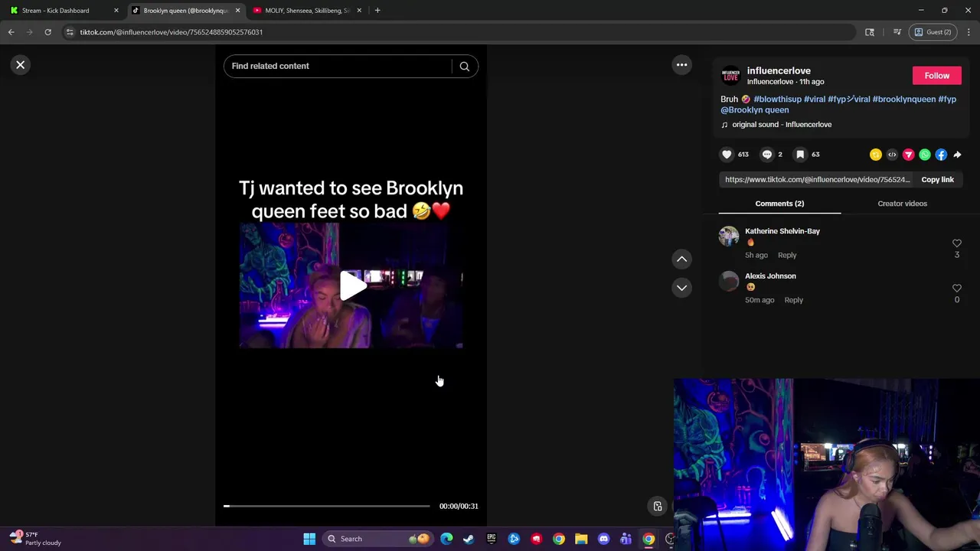Send to friends via red paper-plane icon
This screenshot has height=551, width=980.
pos(908,155)
